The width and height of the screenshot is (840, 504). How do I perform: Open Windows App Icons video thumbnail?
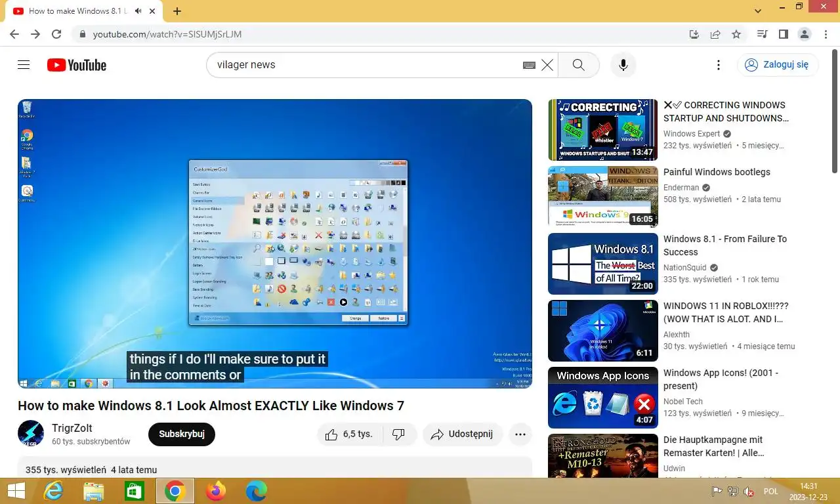[602, 398]
